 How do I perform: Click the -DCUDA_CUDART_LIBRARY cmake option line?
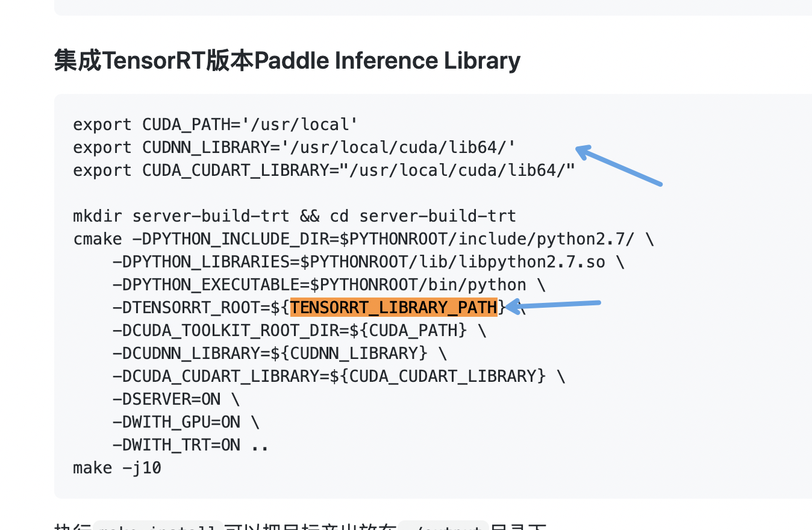pos(339,376)
